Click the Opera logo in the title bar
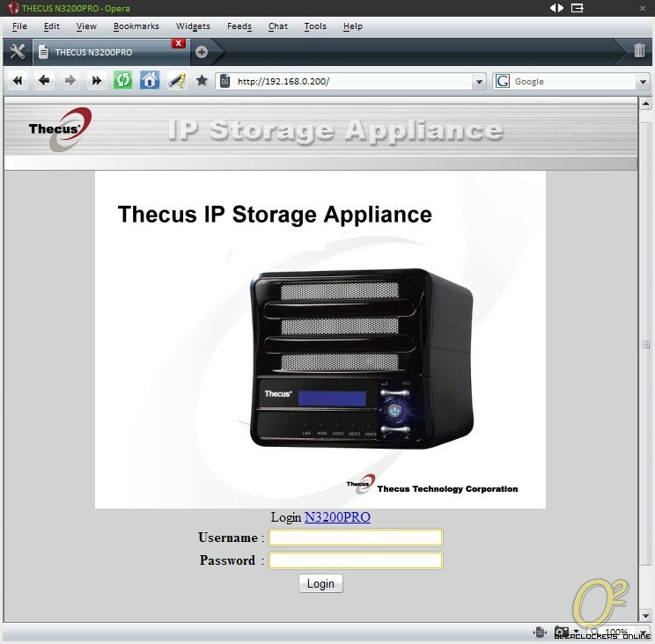Image resolution: width=655 pixels, height=644 pixels. pyautogui.click(x=13, y=8)
